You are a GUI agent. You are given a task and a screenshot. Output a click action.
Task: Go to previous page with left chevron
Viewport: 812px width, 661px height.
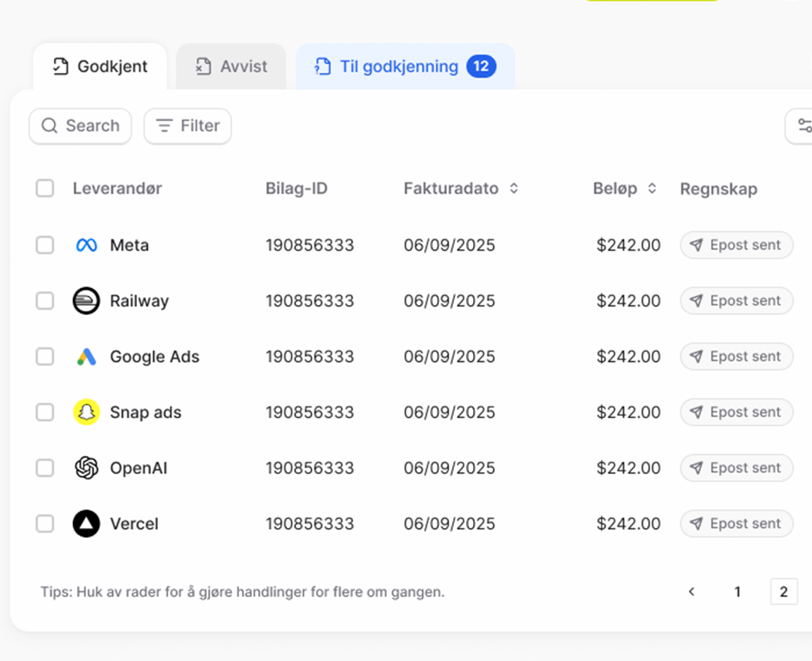(x=691, y=592)
